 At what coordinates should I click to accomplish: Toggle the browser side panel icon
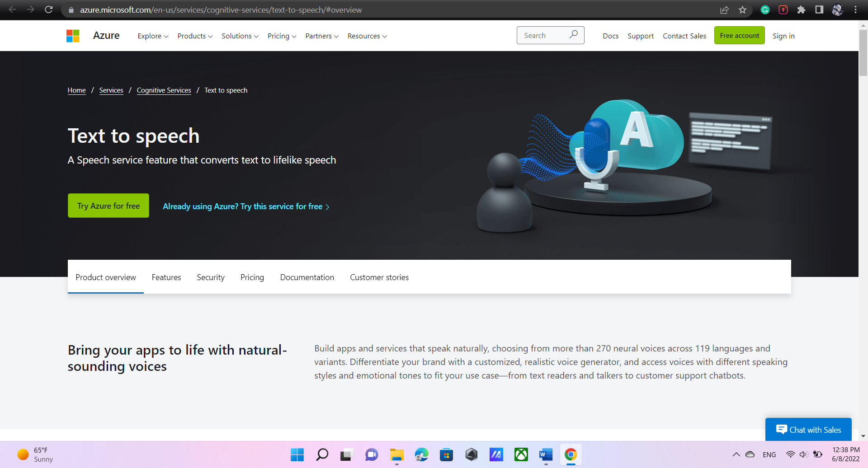[819, 10]
